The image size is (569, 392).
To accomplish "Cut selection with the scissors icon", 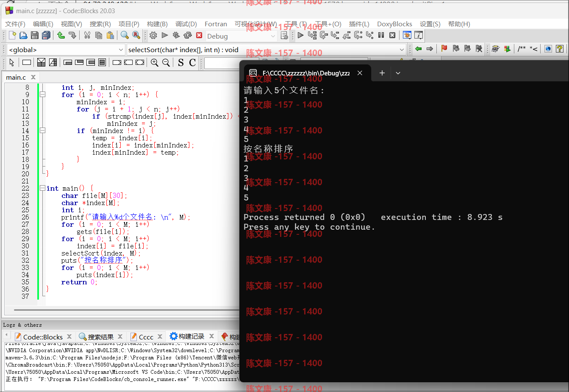I will (87, 35).
